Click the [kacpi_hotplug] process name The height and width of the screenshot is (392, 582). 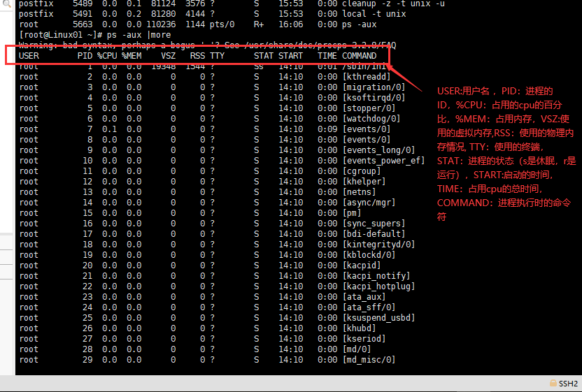coord(379,286)
